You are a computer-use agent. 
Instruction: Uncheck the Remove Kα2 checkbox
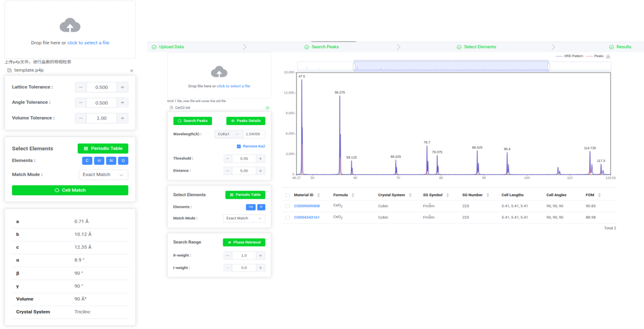(x=239, y=146)
